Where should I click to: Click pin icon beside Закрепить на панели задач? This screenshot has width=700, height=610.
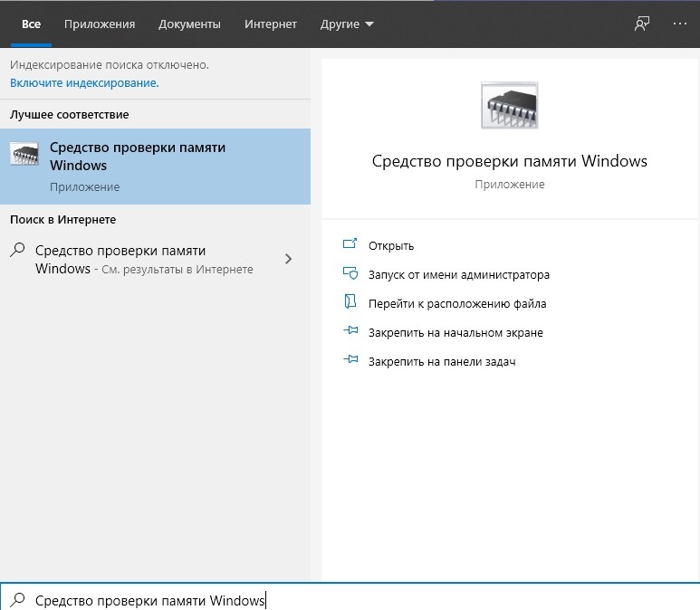350,359
